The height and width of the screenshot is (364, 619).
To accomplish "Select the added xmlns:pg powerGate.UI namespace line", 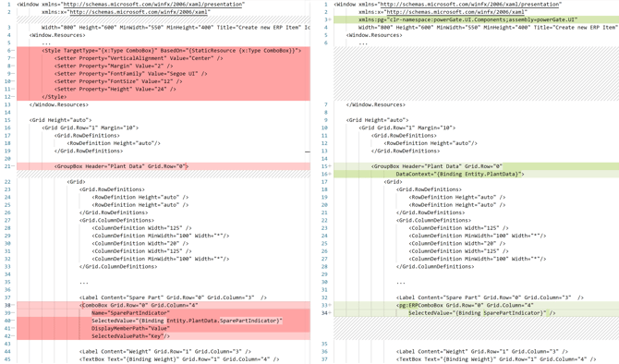I will click(x=477, y=19).
